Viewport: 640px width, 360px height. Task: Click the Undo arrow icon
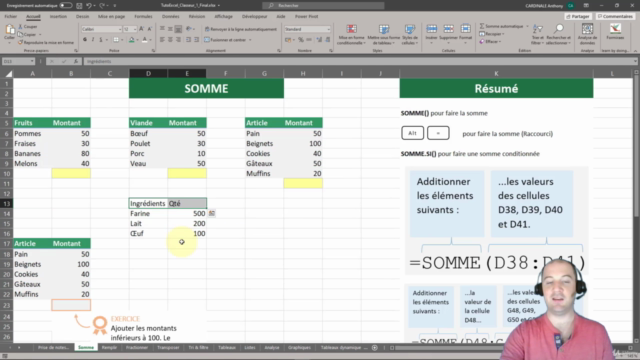pyautogui.click(x=89, y=5)
